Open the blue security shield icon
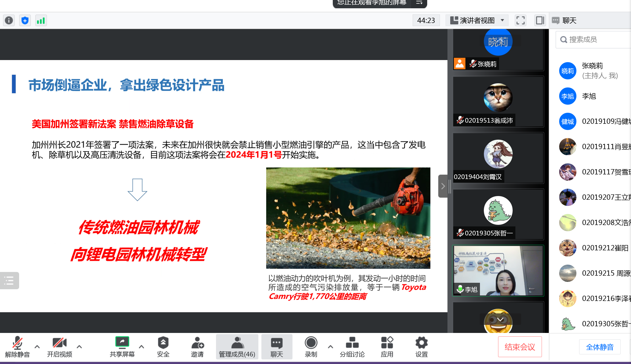The height and width of the screenshot is (364, 631). (x=25, y=20)
